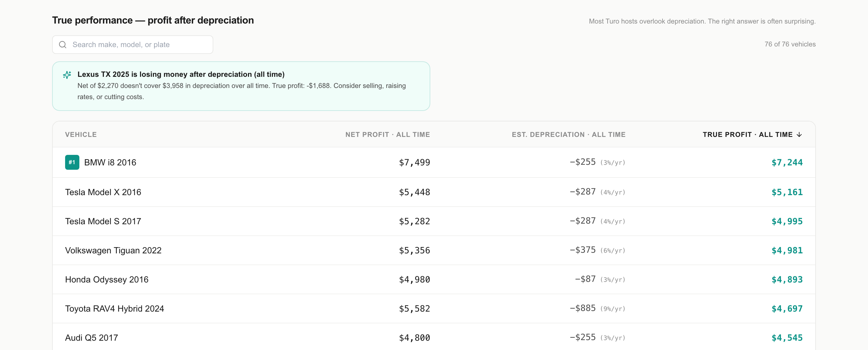Screen dimensions: 868x350
Task: Click net profit $5,582 for Toyota RAV4 Hybrid
Action: (x=414, y=308)
